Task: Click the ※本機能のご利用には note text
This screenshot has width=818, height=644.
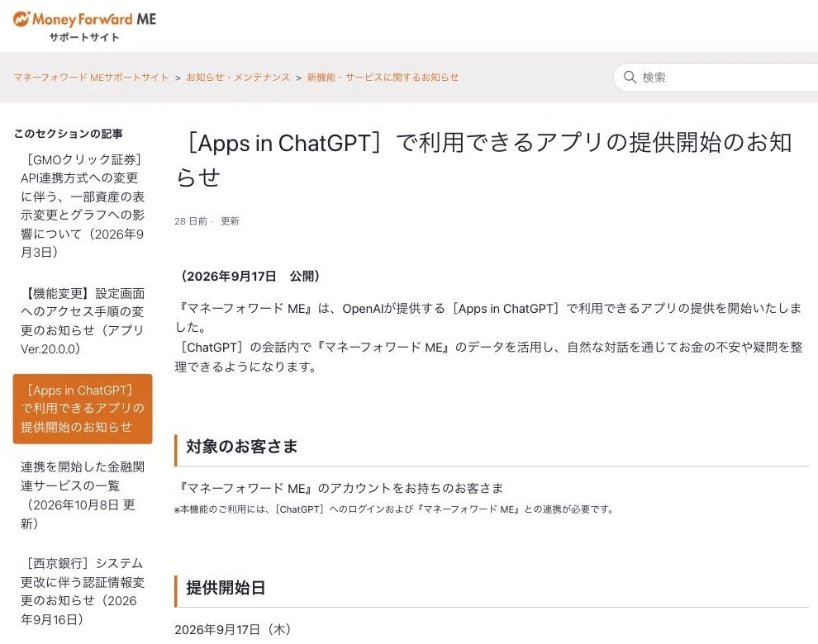Action: click(x=394, y=509)
